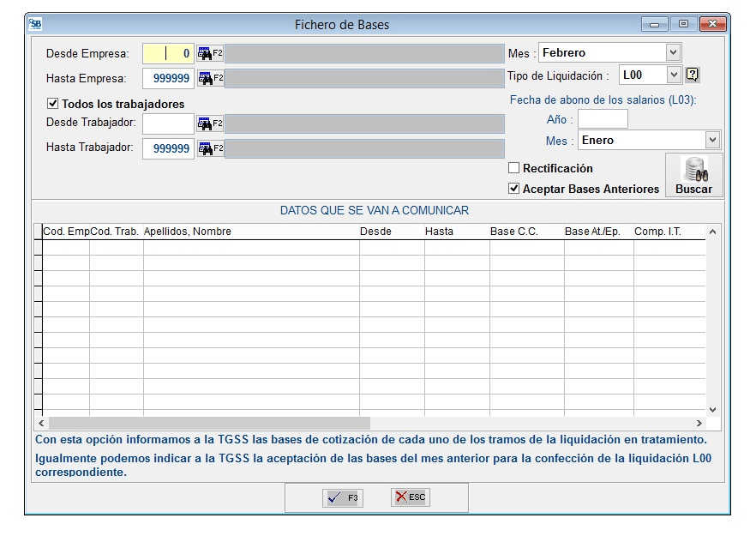Image resolution: width=756 pixels, height=542 pixels.
Task: Click the F2 lookup icon next to Hasta Empresa
Action: pyautogui.click(x=203, y=77)
